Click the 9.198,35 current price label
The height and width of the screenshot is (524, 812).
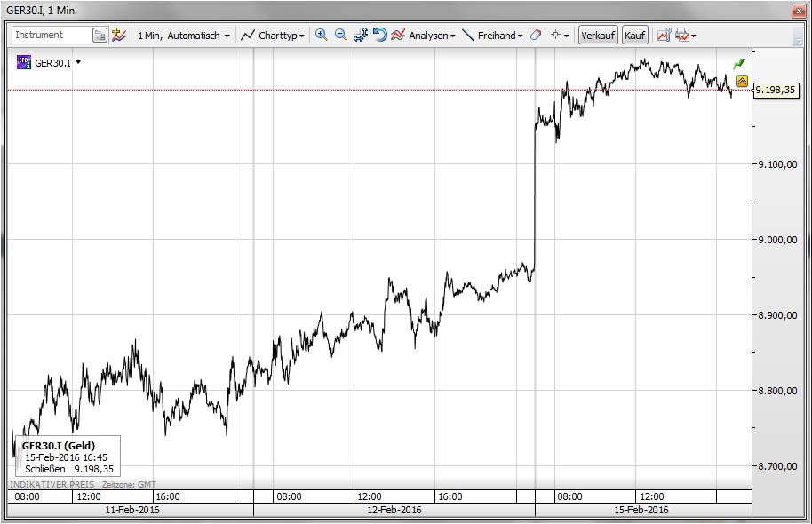[776, 90]
